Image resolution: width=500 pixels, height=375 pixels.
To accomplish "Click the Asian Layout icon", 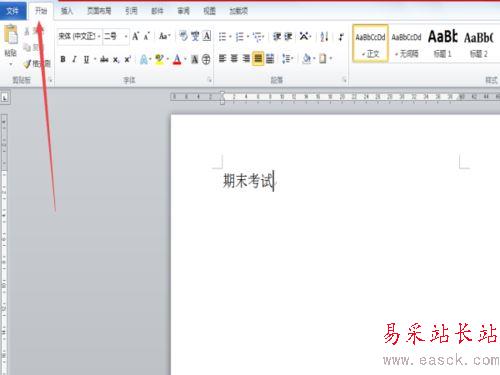I will [x=304, y=36].
